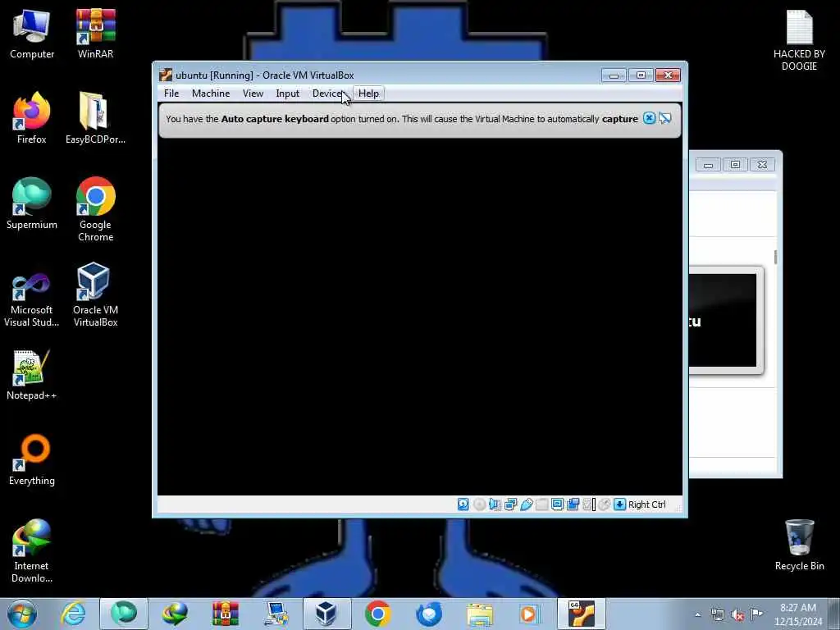This screenshot has height=630, width=840.
Task: Click the computer tools taskbar icon
Action: pyautogui.click(x=276, y=614)
